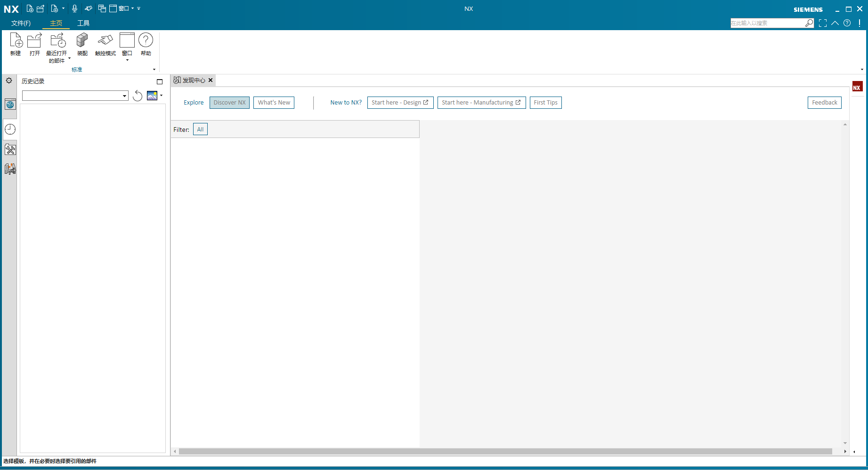This screenshot has width=868, height=470.
Task: Expand the 窗口 dropdown in ribbon
Action: click(x=127, y=60)
